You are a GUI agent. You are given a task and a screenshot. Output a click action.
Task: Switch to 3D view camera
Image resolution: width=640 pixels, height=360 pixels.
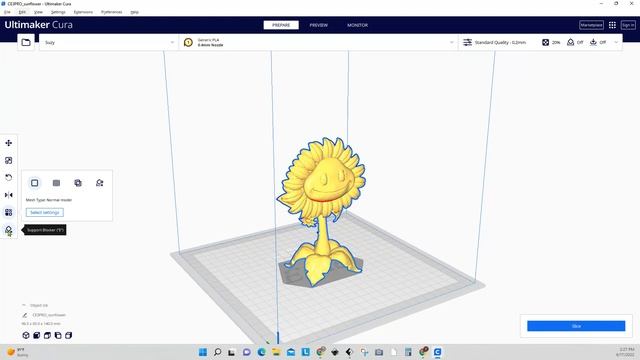(26, 336)
